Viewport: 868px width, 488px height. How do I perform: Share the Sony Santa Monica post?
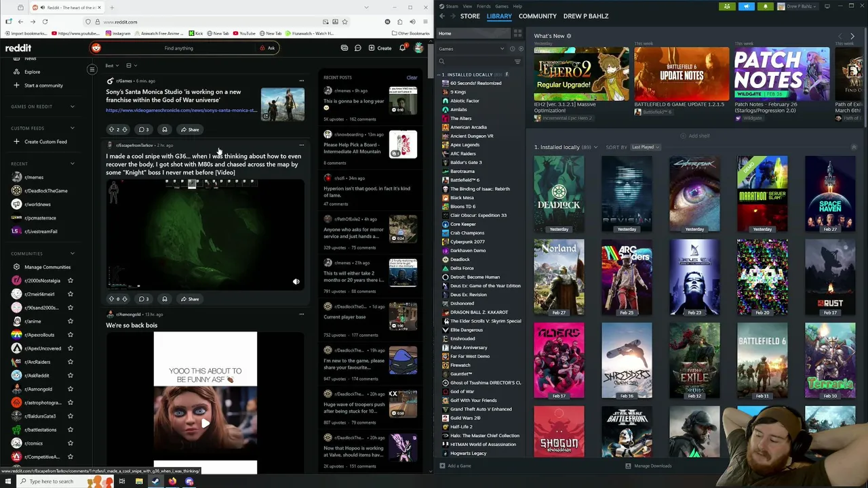[189, 129]
